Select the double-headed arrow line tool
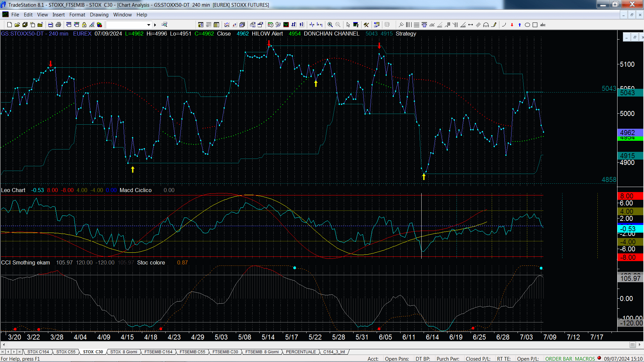The image size is (644, 362). tap(471, 24)
